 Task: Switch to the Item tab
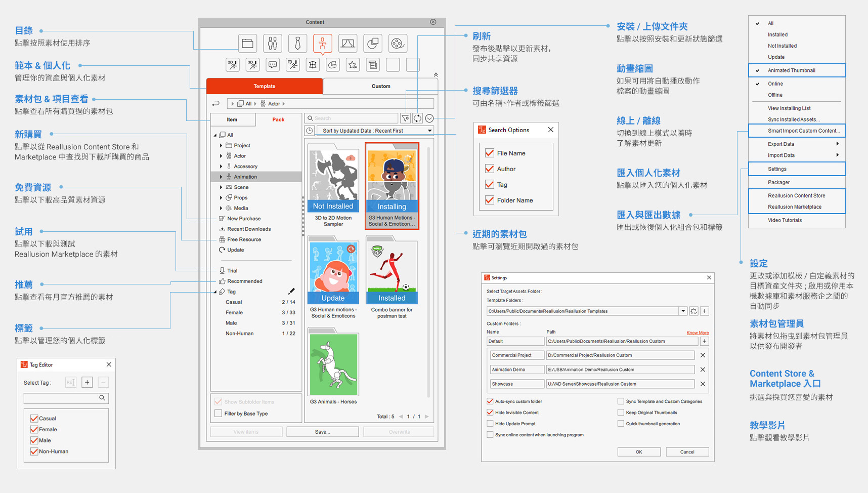[x=232, y=119]
